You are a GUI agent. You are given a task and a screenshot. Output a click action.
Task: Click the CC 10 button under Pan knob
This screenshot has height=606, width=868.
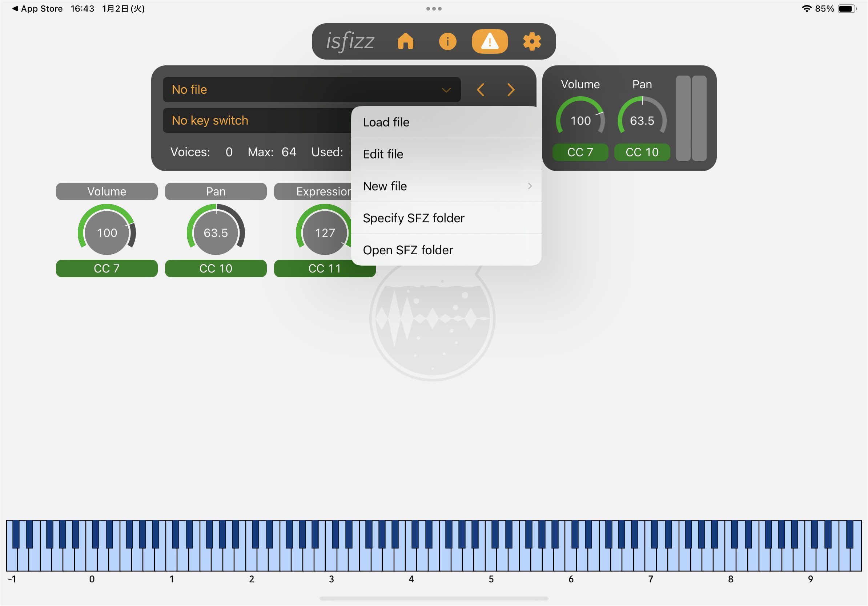(x=216, y=268)
